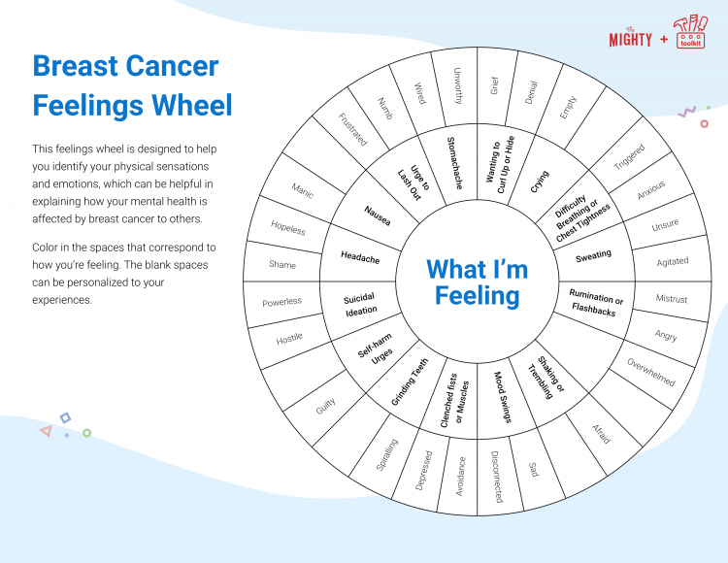Viewport: 728px width, 563px height.
Task: Click the Hopeless outer segment
Action: (288, 227)
